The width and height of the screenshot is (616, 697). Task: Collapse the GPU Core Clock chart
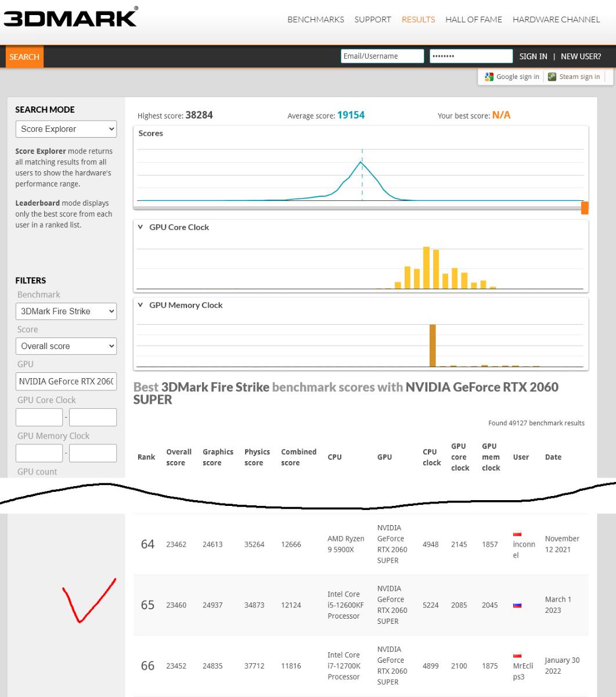[x=141, y=227]
